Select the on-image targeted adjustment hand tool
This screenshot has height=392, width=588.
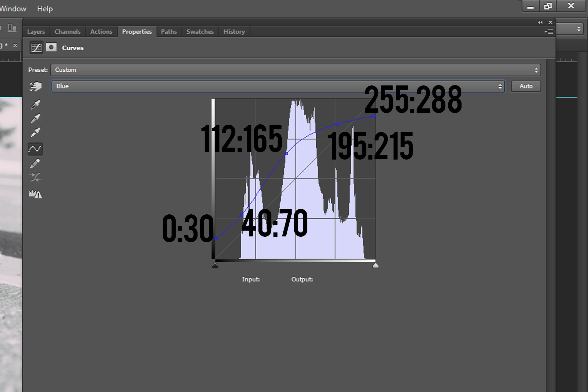pyautogui.click(x=36, y=86)
